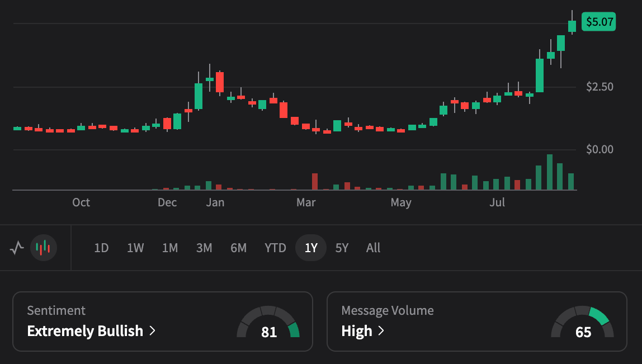Click the Jan date axis label
Screen dimensions: 642x364
click(x=215, y=202)
